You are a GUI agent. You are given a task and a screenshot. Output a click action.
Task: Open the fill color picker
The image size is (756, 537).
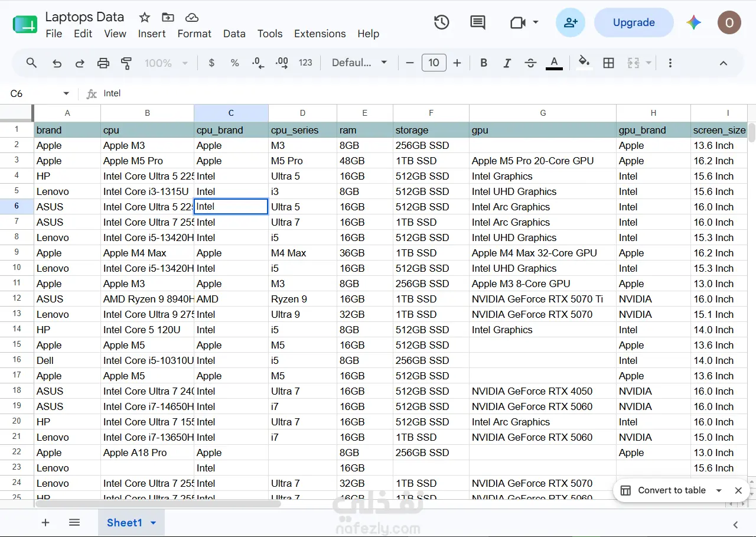[x=584, y=63]
